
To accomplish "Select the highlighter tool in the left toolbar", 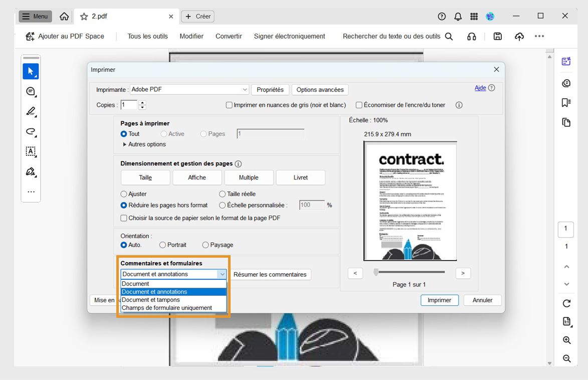I will point(31,111).
